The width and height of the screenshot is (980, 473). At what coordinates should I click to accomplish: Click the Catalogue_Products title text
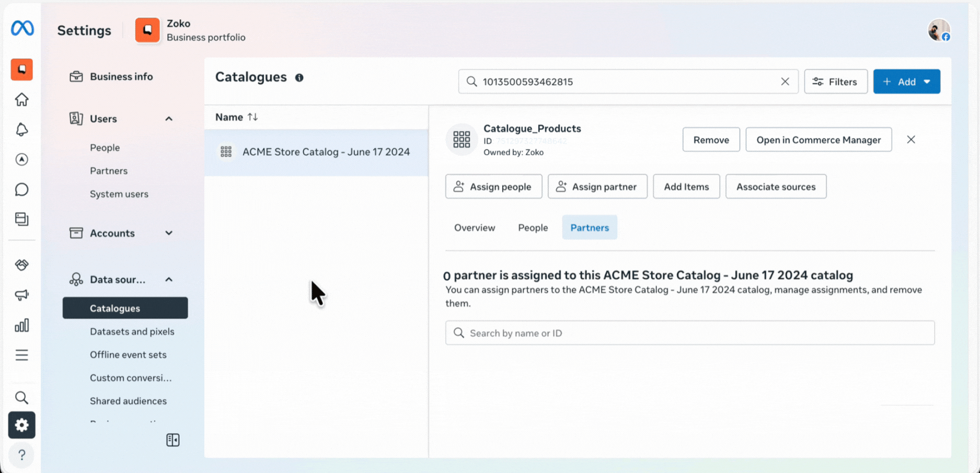coord(532,129)
